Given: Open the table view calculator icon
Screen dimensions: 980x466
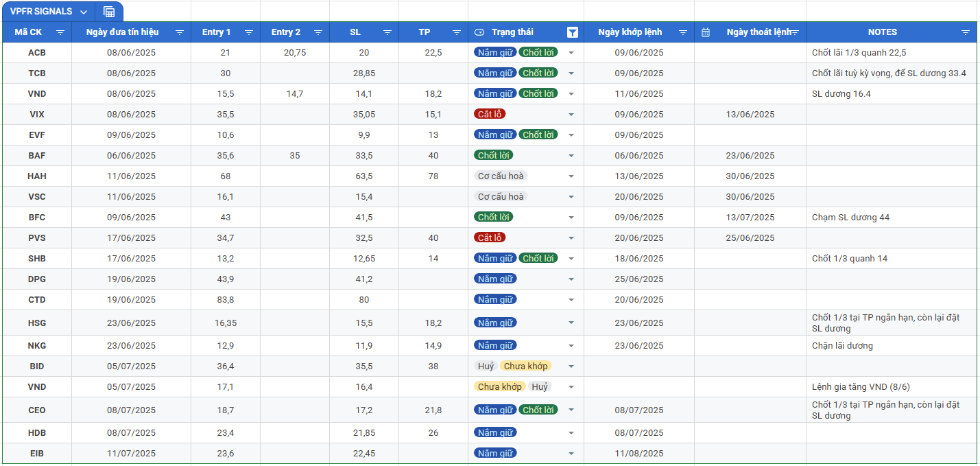Looking at the screenshot, I should (x=109, y=12).
